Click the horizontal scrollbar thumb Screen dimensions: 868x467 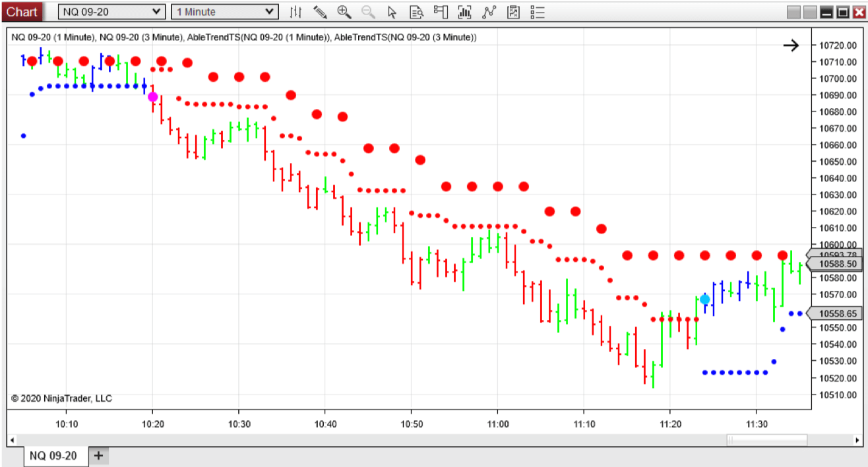(766, 440)
